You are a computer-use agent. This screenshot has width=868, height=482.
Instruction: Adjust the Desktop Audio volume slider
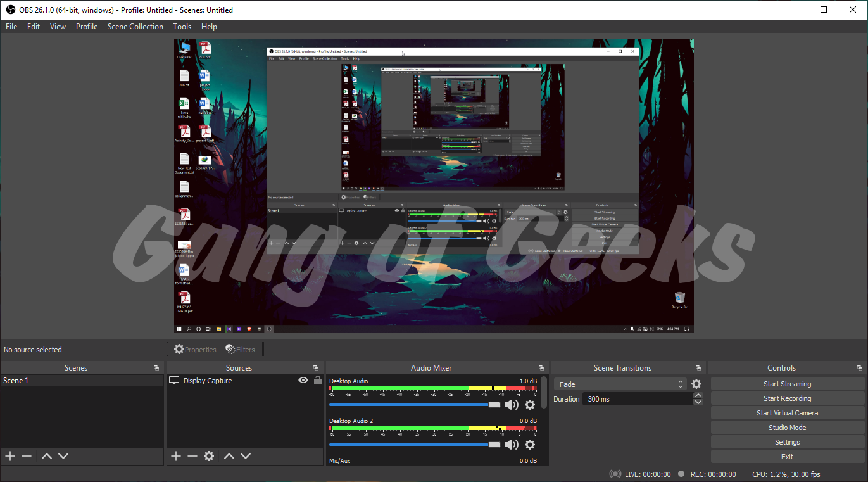415,405
